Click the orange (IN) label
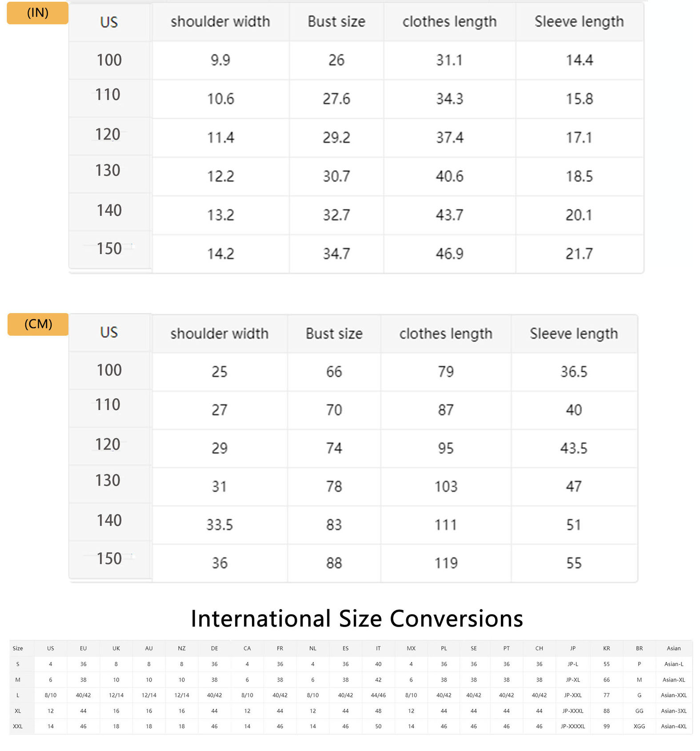The image size is (700, 751). [x=37, y=13]
